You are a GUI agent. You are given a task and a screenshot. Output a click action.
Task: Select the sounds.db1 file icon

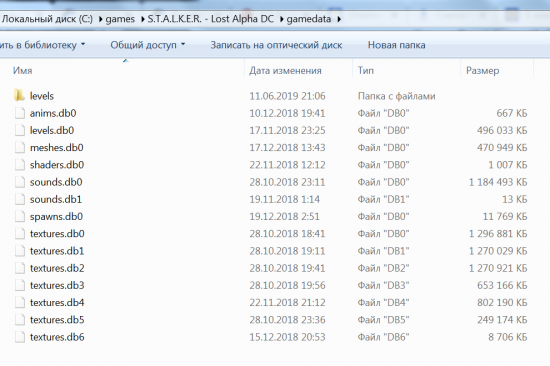(20, 199)
